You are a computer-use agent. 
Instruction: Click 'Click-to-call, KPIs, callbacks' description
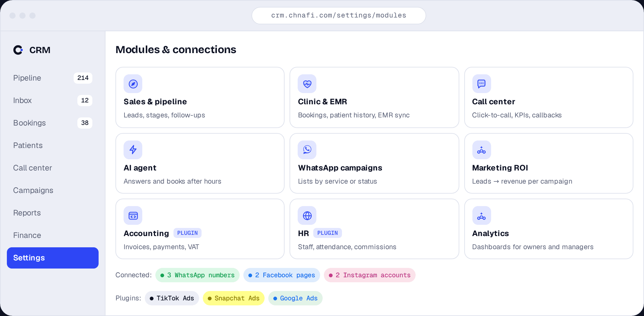517,115
